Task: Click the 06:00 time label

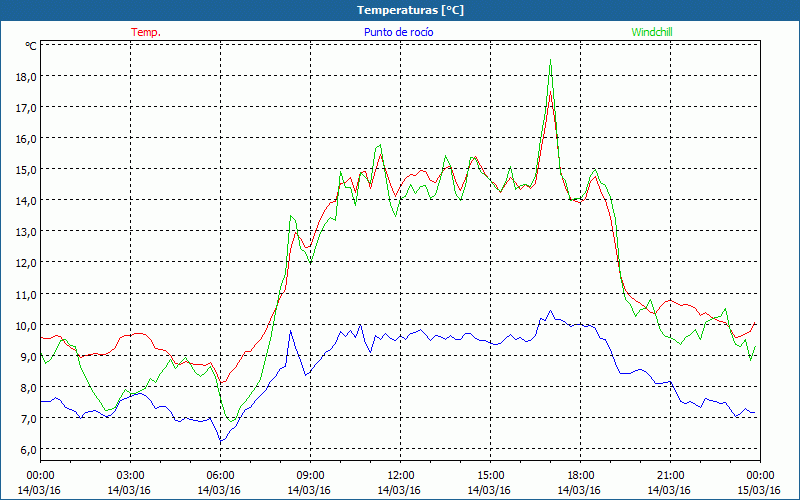Action: (x=220, y=476)
